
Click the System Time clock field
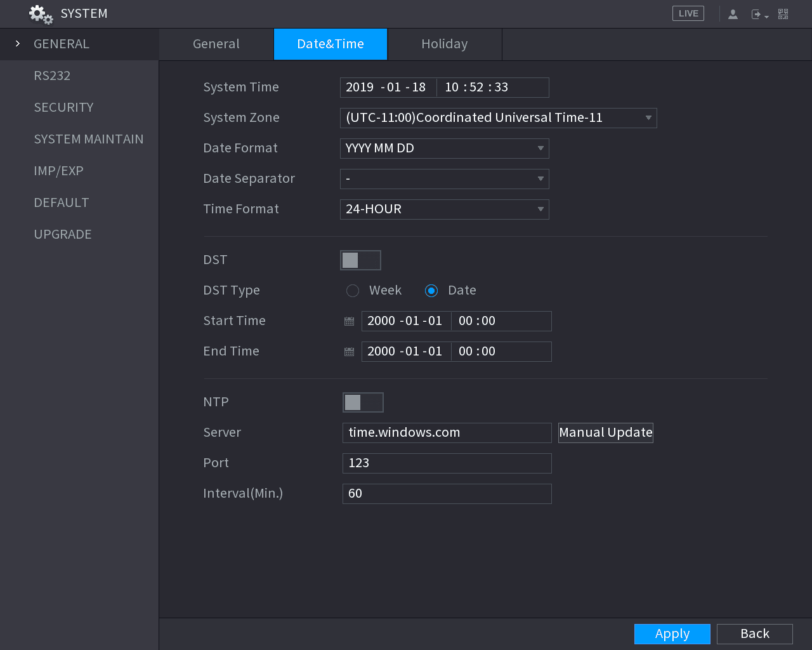pyautogui.click(x=493, y=88)
